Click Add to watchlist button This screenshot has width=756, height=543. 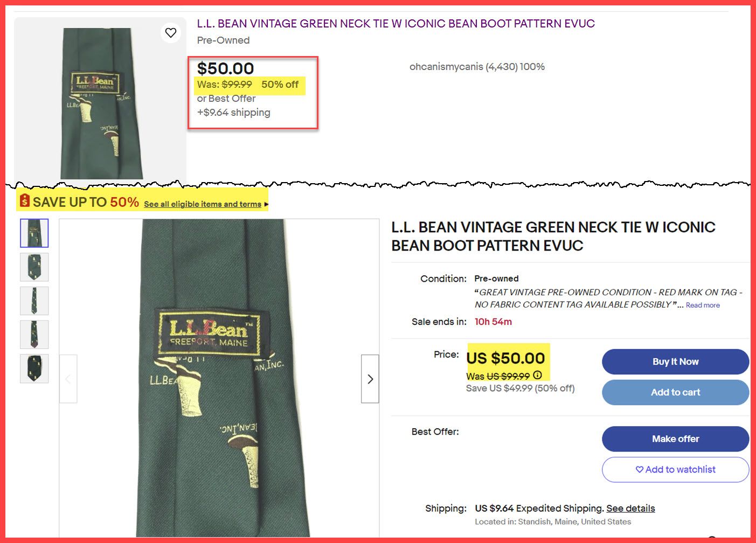click(x=675, y=470)
